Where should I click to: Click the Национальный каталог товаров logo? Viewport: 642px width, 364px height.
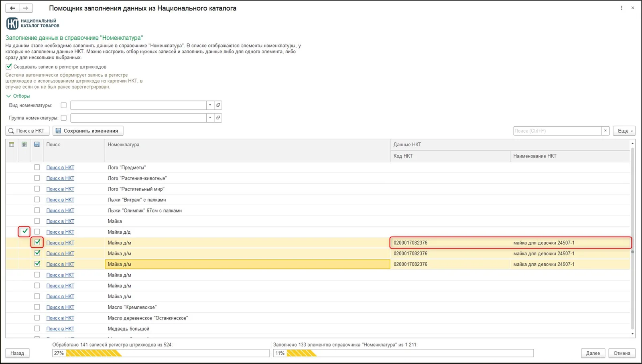(33, 23)
